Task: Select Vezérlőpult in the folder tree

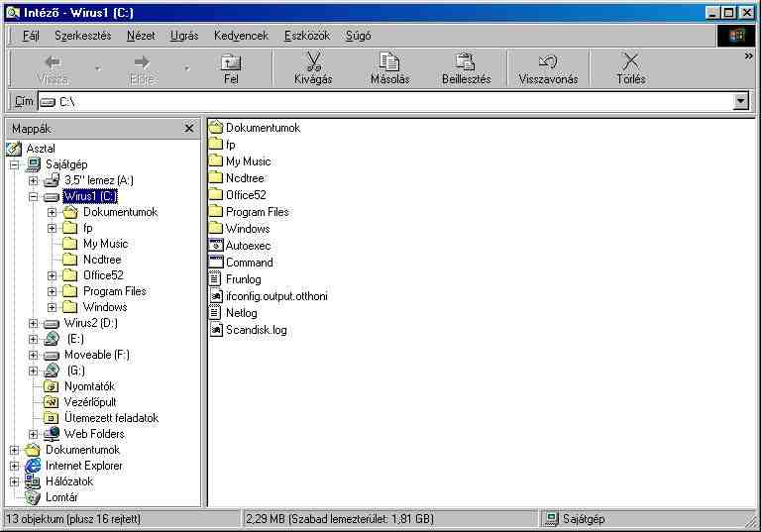Action: click(89, 402)
